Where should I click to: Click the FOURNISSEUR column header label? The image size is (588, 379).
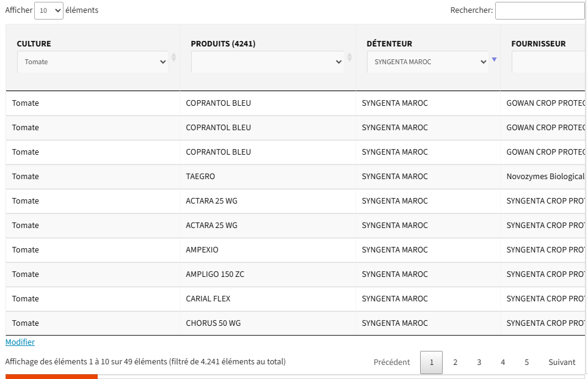(x=539, y=43)
